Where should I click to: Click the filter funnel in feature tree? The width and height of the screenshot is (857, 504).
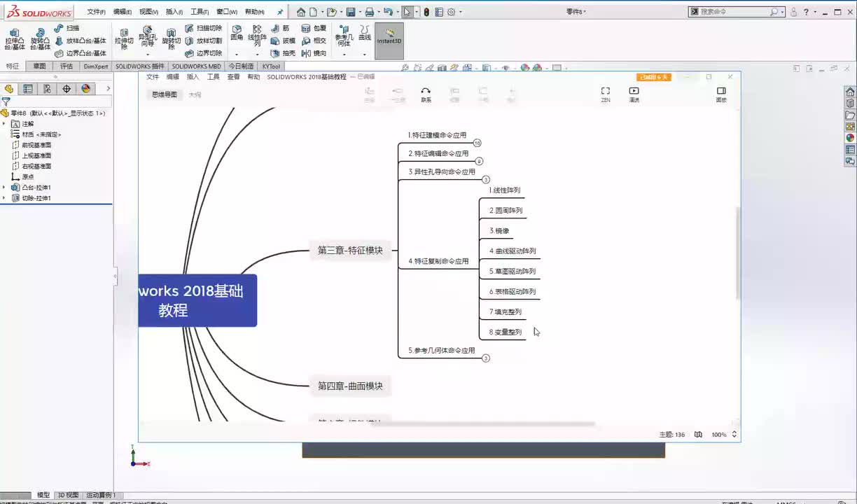click(x=6, y=101)
